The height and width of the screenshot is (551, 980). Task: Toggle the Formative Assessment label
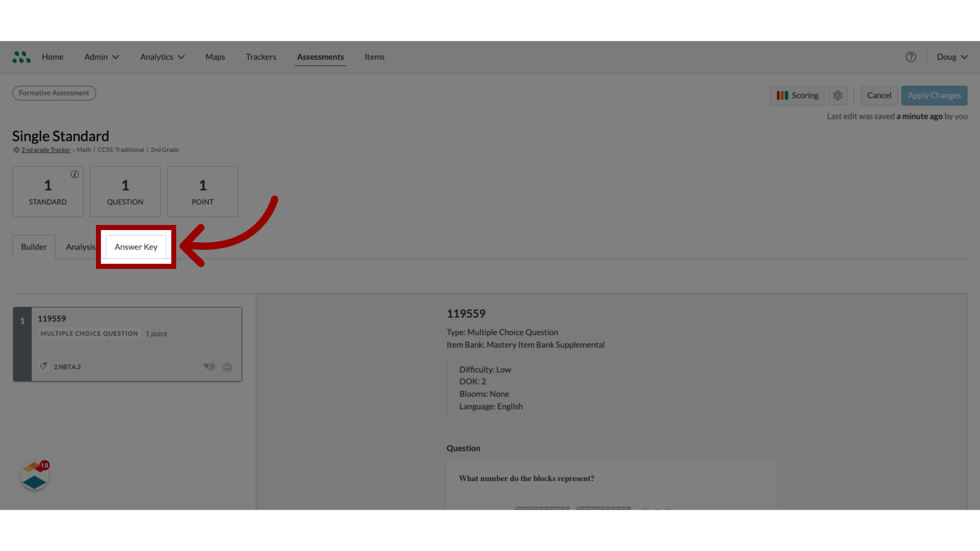[x=54, y=92]
